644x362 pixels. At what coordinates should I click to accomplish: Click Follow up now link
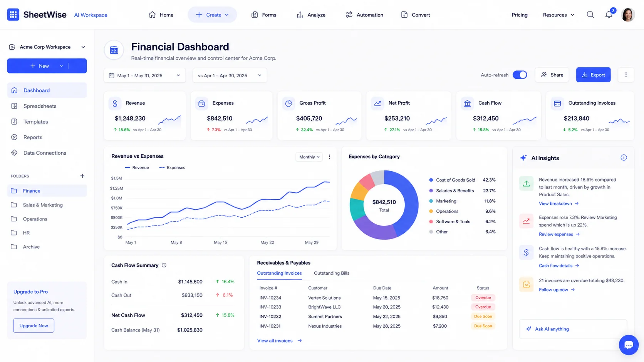[x=557, y=290]
